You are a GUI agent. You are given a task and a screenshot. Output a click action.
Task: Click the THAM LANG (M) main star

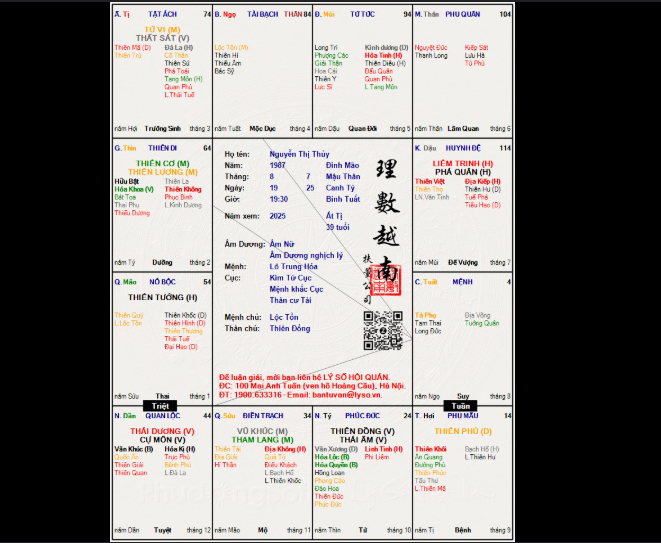[262, 440]
